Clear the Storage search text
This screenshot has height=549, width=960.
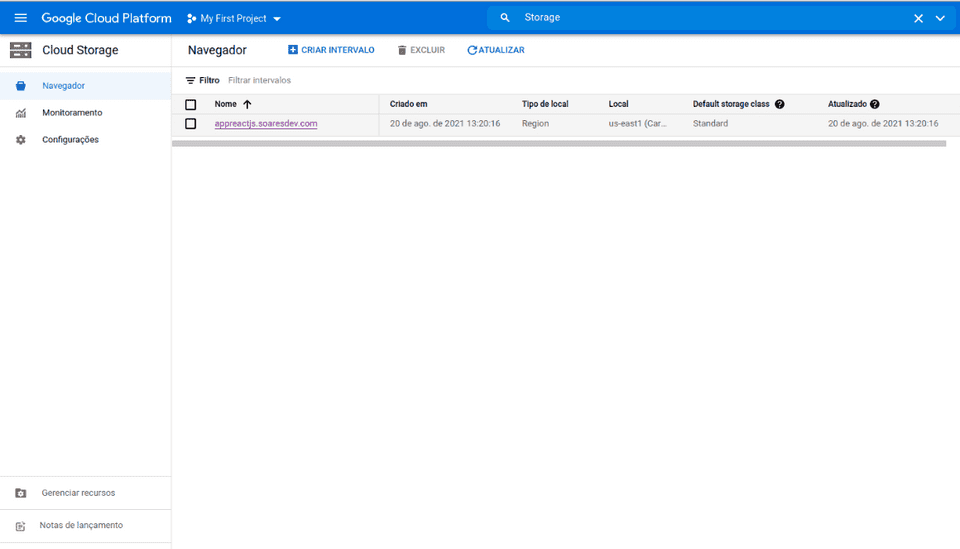pyautogui.click(x=918, y=18)
